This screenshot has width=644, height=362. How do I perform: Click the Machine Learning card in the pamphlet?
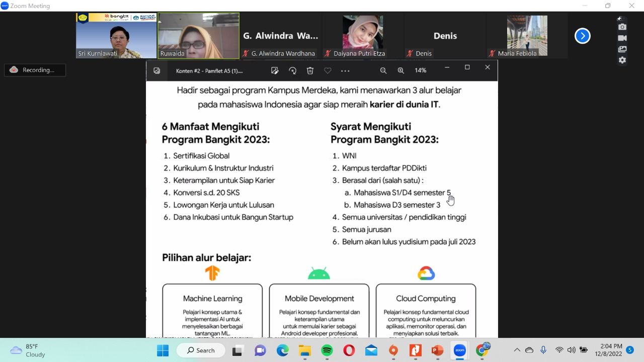(212, 310)
